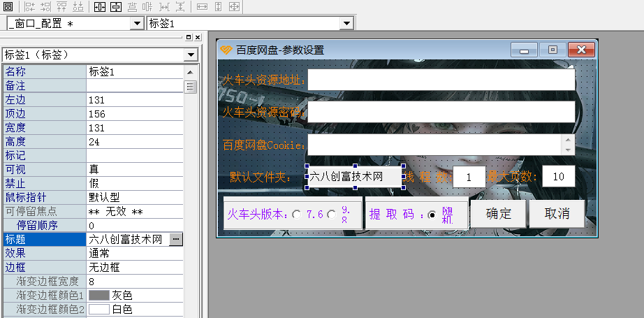
Task: Click the 火车头资源密码 input box
Action: click(x=441, y=112)
